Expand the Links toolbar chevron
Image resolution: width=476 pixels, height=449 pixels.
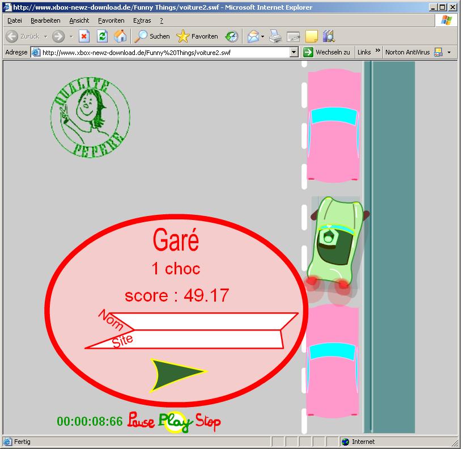(x=378, y=52)
